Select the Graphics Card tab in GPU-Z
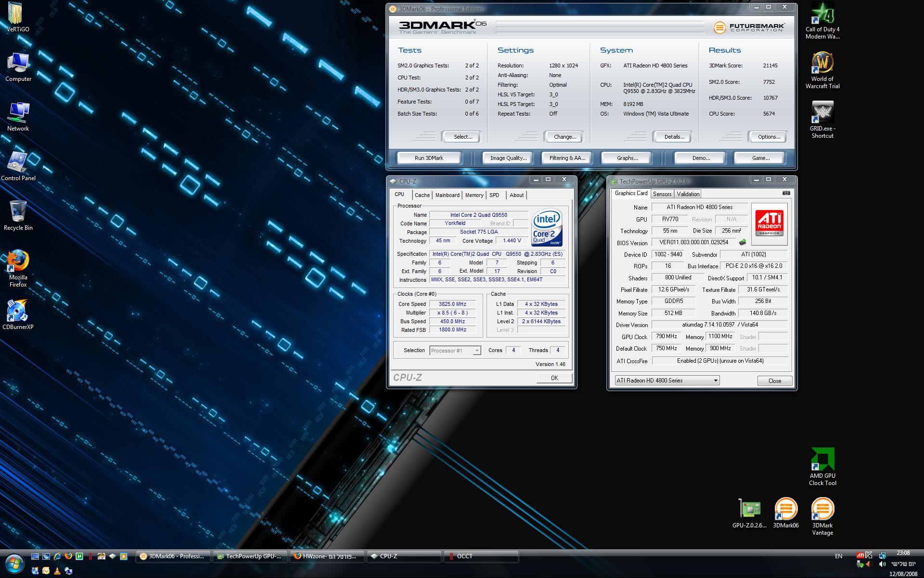This screenshot has width=924, height=578. pyautogui.click(x=631, y=193)
